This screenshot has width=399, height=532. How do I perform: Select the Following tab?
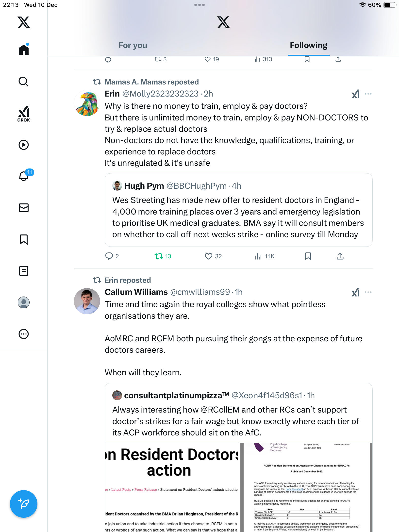click(309, 45)
